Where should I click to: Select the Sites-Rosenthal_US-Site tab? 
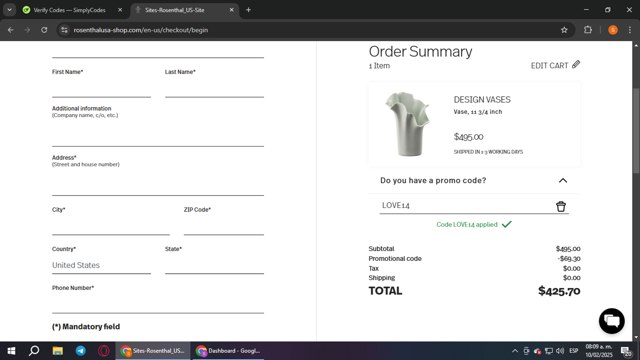tap(175, 10)
